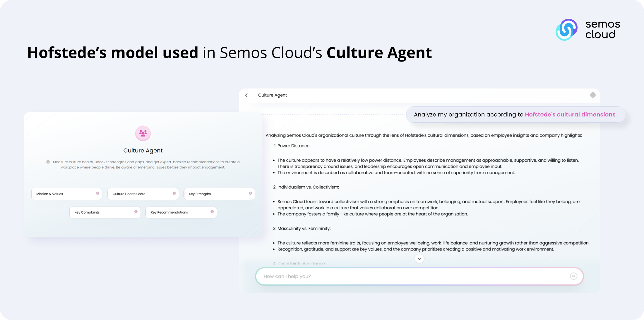This screenshot has width=644, height=320.
Task: Click info icon beside agent description text
Action: 48,162
